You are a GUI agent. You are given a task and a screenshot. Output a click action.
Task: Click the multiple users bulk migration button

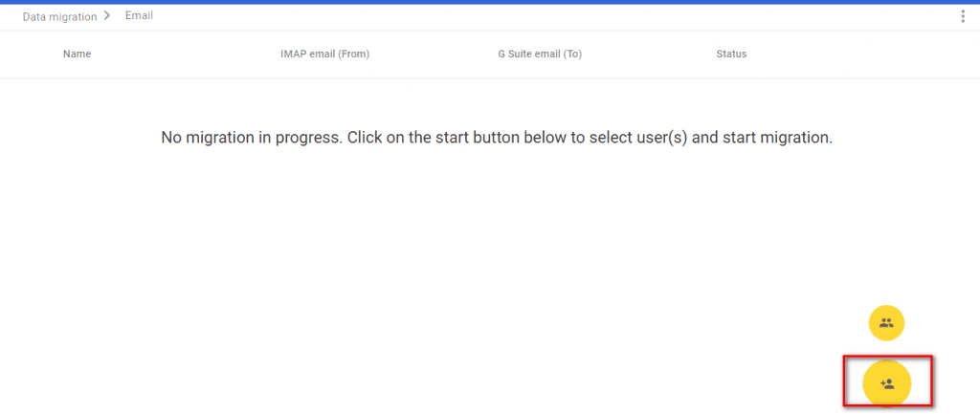[x=886, y=323]
